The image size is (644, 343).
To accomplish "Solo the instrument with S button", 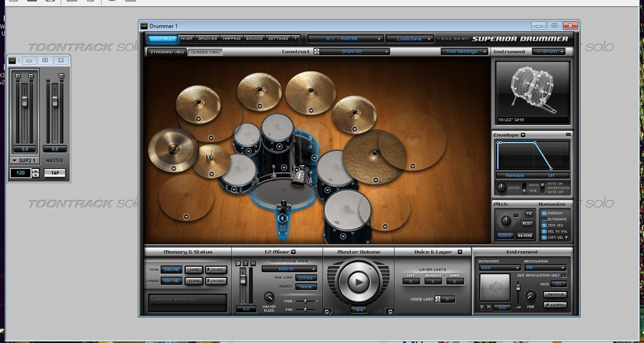I will click(482, 307).
